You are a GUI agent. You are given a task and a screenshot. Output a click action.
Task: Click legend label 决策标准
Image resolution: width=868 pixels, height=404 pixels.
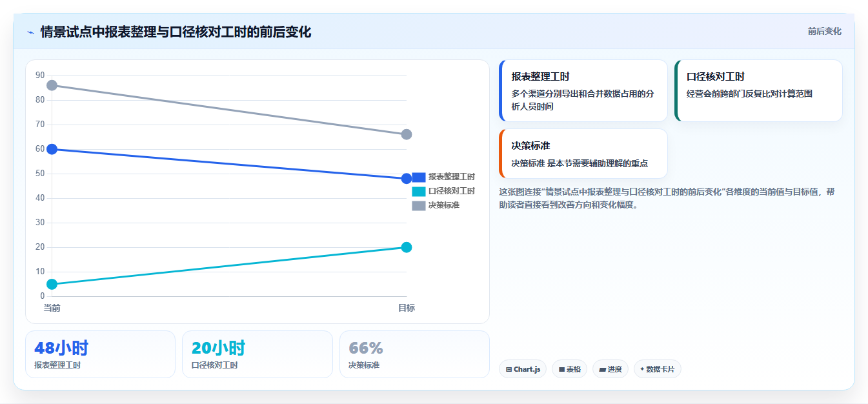click(444, 205)
